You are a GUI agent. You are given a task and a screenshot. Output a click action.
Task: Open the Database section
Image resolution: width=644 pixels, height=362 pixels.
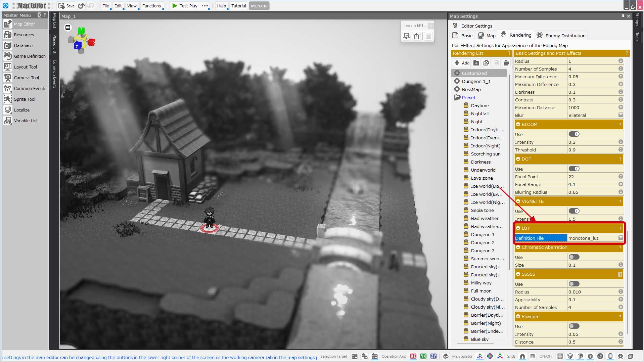tap(24, 45)
